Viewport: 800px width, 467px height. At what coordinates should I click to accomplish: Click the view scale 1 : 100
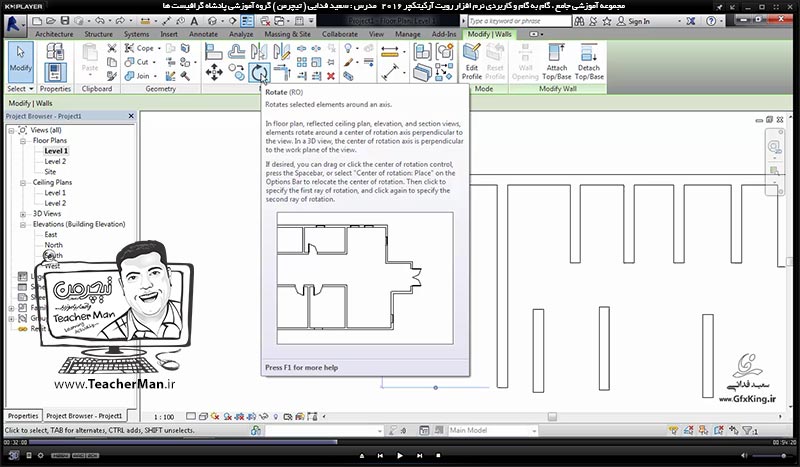coord(164,417)
